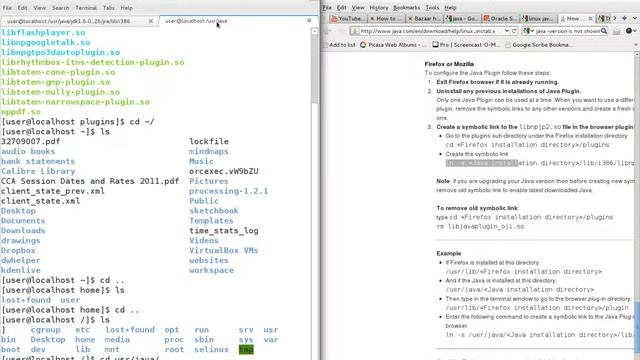The height and width of the screenshot is (360, 640).
Task: Click the site identity icon in URL bar
Action: 355,31
